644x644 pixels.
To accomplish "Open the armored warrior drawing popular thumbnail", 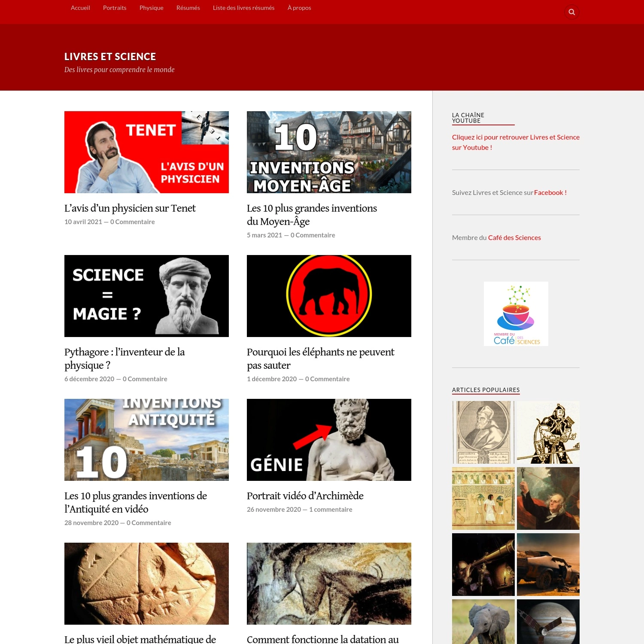I will click(548, 432).
